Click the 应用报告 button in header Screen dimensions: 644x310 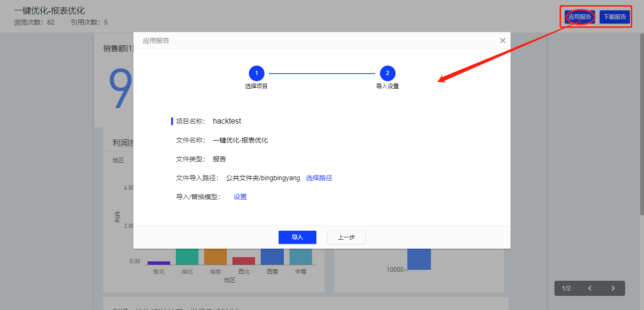(580, 17)
